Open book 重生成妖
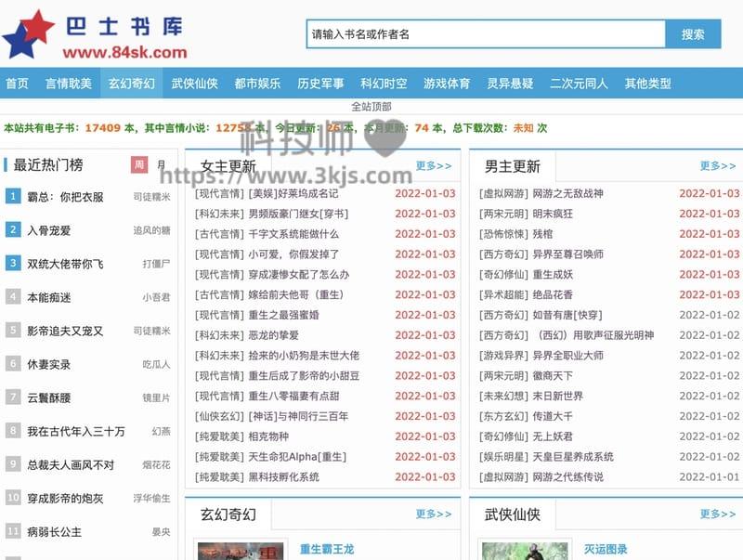 553,275
